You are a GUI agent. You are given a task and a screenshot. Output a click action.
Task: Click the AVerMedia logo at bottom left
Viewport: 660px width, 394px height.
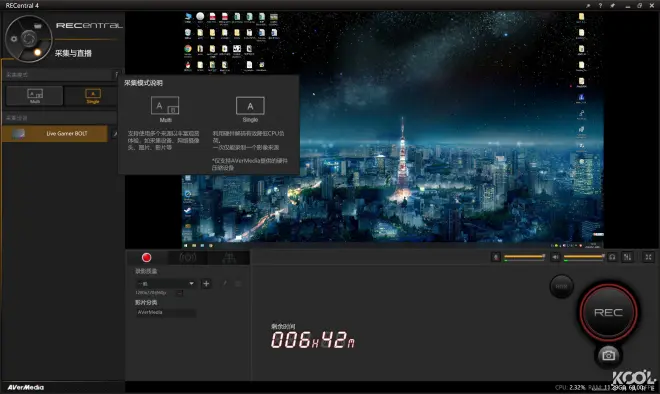[26, 387]
